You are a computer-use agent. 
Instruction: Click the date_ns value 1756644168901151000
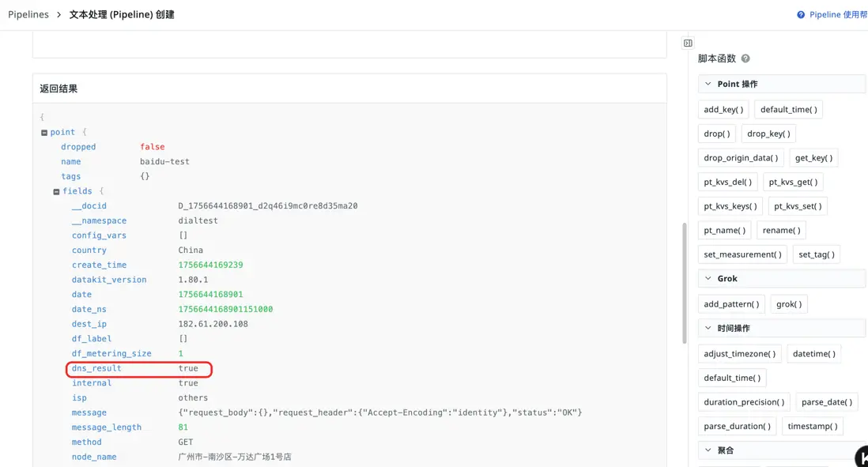tap(225, 309)
